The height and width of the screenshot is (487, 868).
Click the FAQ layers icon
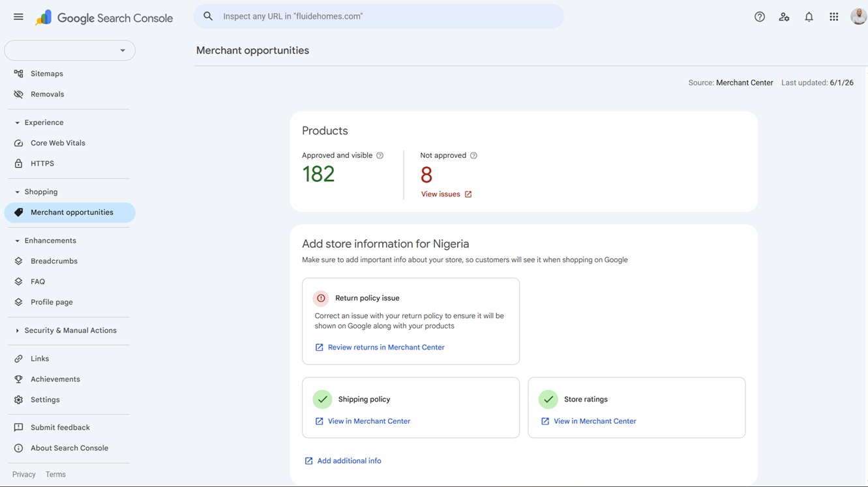coord(18,282)
